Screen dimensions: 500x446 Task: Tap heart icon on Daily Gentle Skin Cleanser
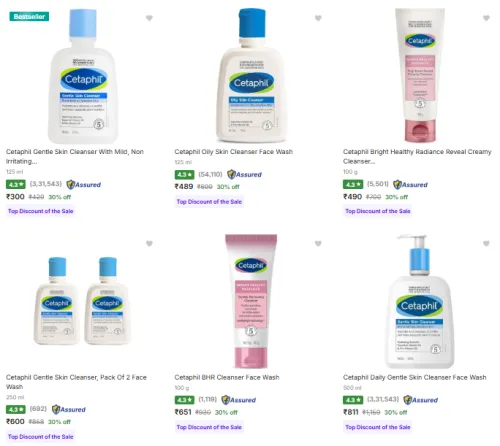486,244
